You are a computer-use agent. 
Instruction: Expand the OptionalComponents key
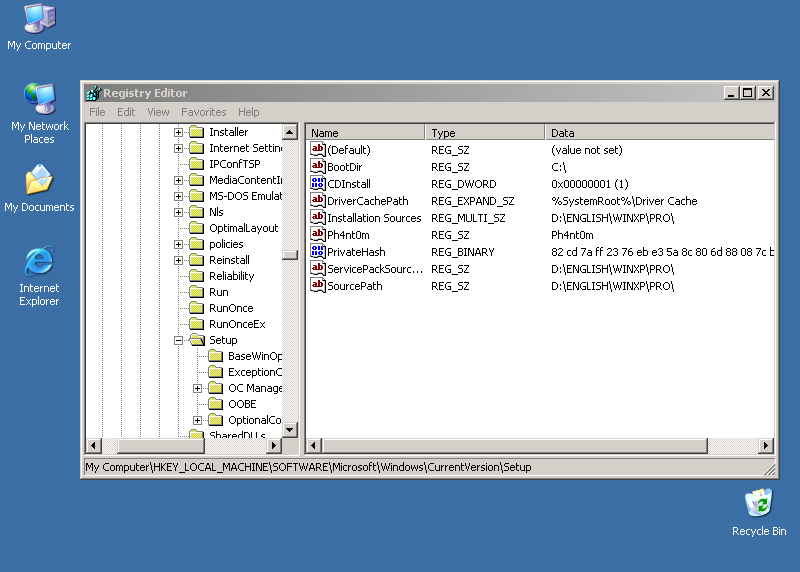click(197, 420)
